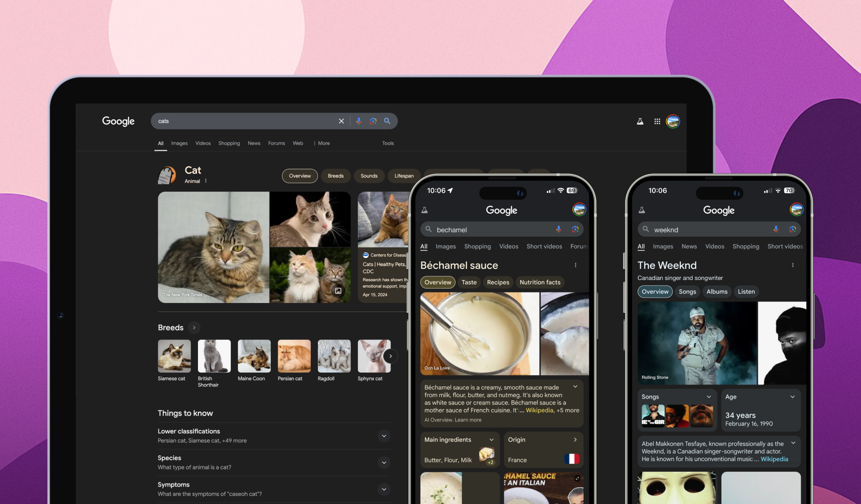Tap search magnifier on bechamel phone
The width and height of the screenshot is (861, 504).
coord(428,229)
